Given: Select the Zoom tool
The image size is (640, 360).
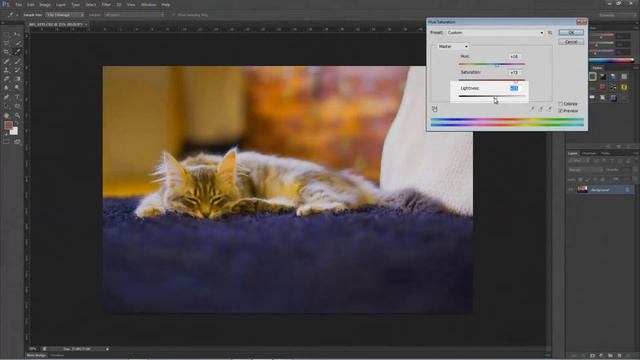Looking at the screenshot, I should click(17, 116).
